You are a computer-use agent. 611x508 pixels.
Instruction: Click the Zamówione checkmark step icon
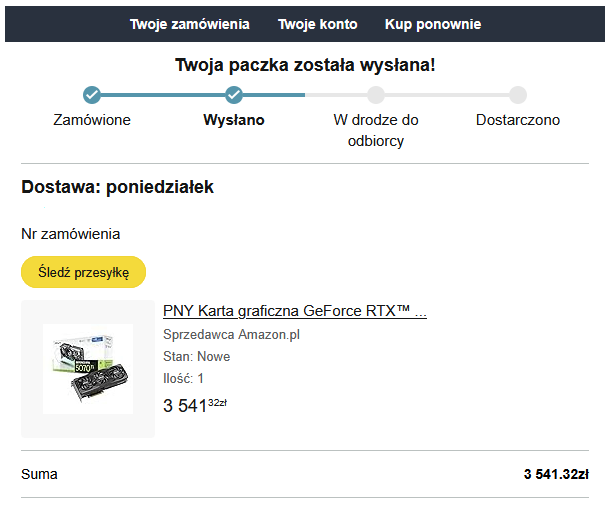pyautogui.click(x=92, y=95)
